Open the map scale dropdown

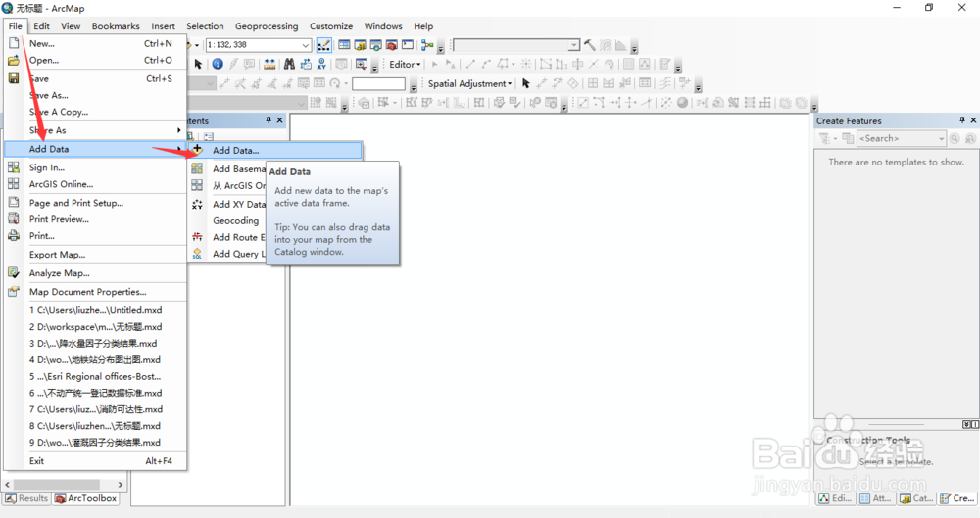point(306,45)
